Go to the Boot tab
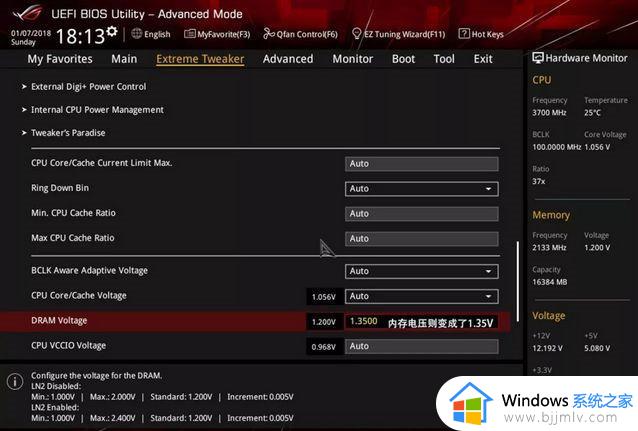Viewport: 638px width, 431px height. (403, 59)
